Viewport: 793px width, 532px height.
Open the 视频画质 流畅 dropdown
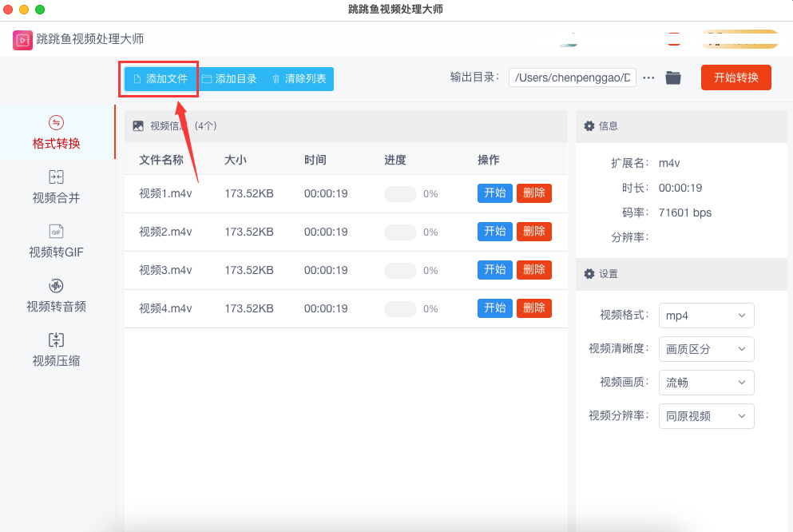[x=706, y=383]
